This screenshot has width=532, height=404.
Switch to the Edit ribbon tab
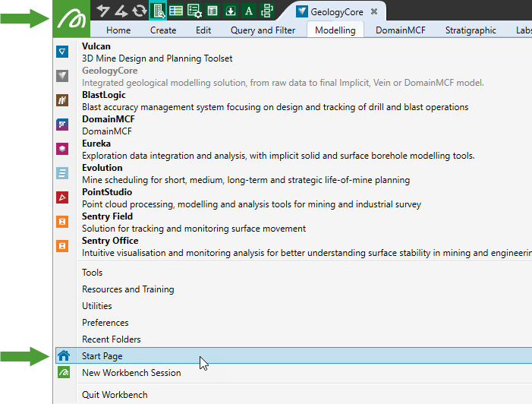[203, 30]
